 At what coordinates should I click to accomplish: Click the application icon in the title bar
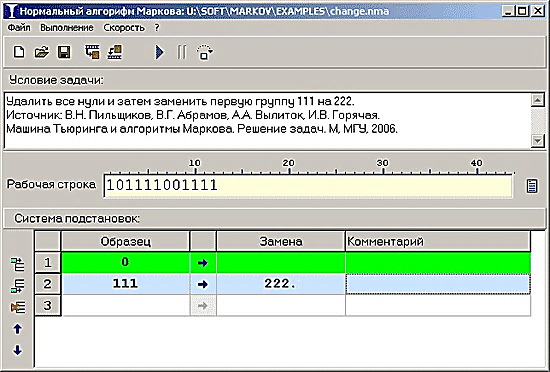(x=12, y=11)
